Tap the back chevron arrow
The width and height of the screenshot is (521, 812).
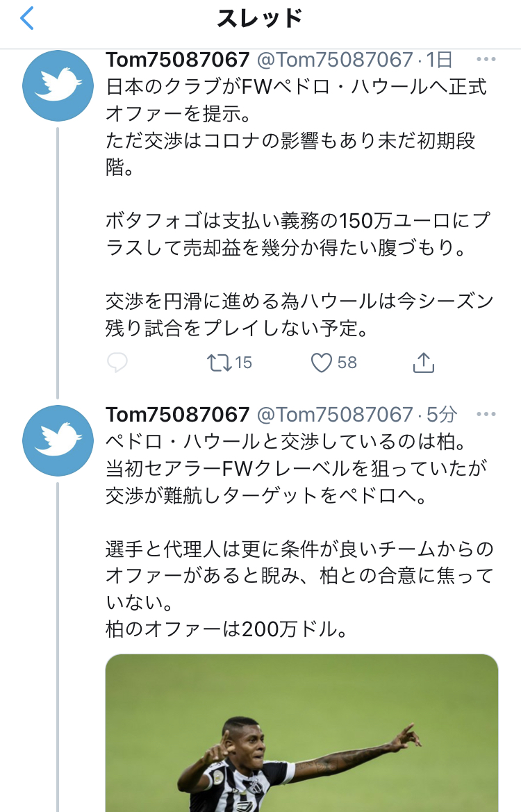coord(26,19)
